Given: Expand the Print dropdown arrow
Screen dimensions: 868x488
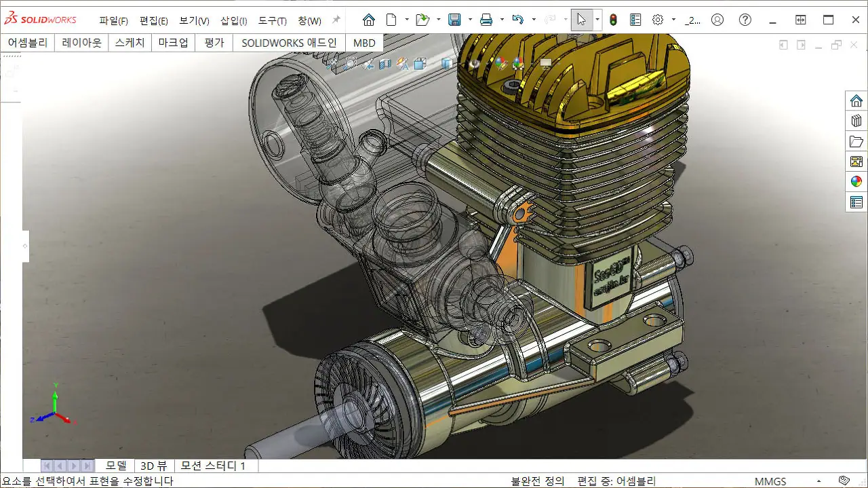Looking at the screenshot, I should [x=502, y=20].
